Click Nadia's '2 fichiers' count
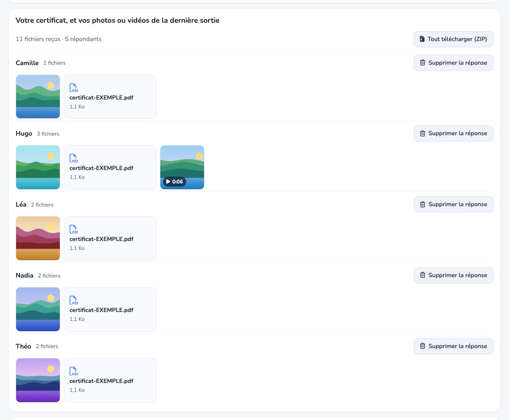509x420 pixels. click(x=49, y=275)
